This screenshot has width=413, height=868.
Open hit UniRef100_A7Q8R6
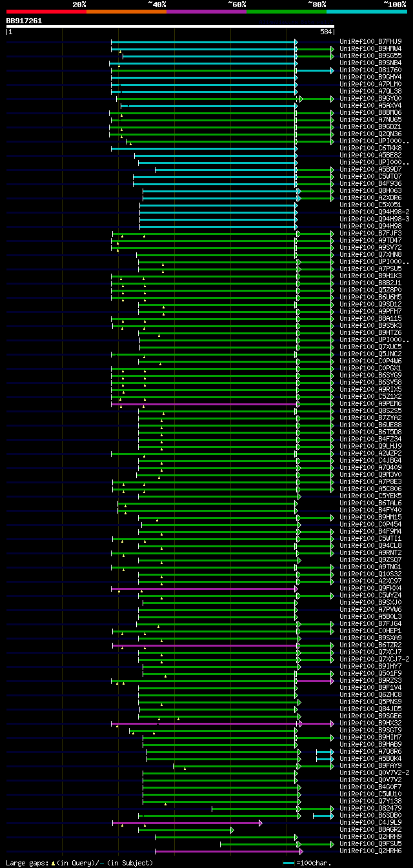(x=370, y=751)
